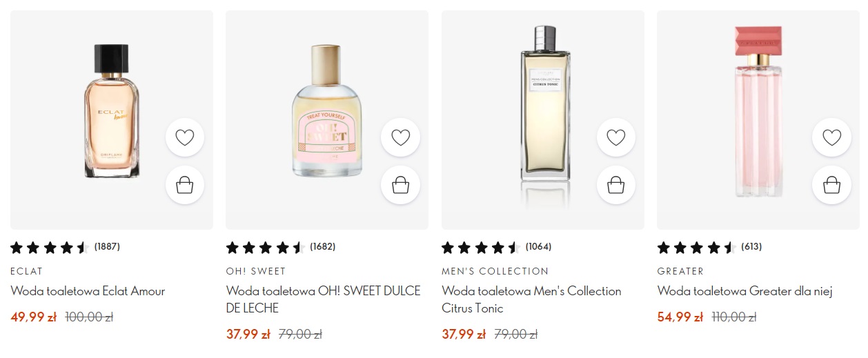Add Eclat Amour to shopping bag
Viewport: 868px width, 358px height.
point(185,185)
